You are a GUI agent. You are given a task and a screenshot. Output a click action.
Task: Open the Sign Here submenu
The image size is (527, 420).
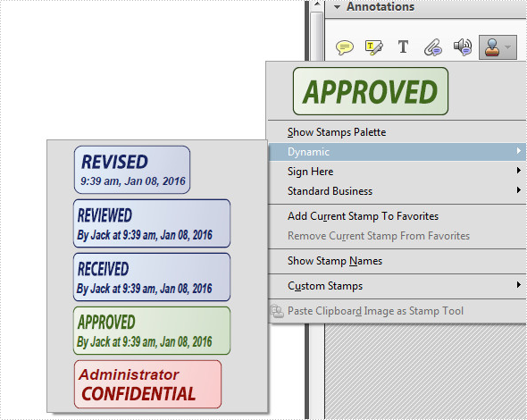[x=397, y=172]
